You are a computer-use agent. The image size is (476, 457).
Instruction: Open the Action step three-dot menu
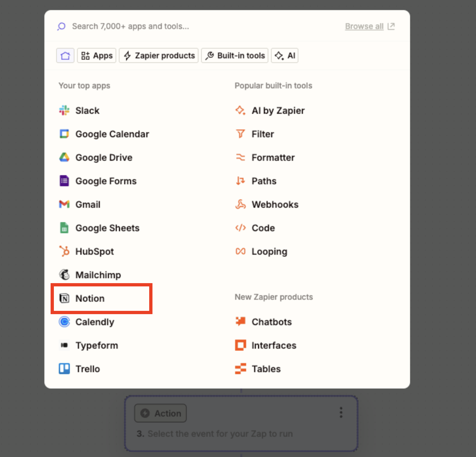(x=341, y=413)
